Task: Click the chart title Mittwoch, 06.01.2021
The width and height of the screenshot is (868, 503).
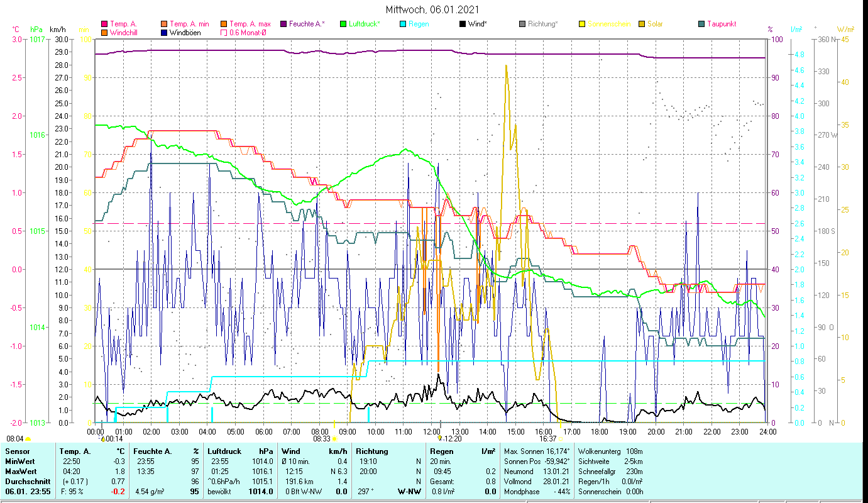Action: point(432,9)
